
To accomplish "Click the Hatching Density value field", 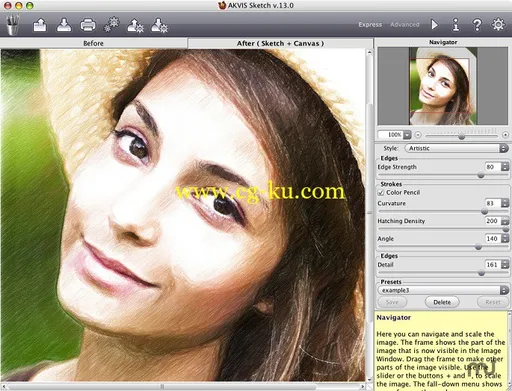I will 493,221.
